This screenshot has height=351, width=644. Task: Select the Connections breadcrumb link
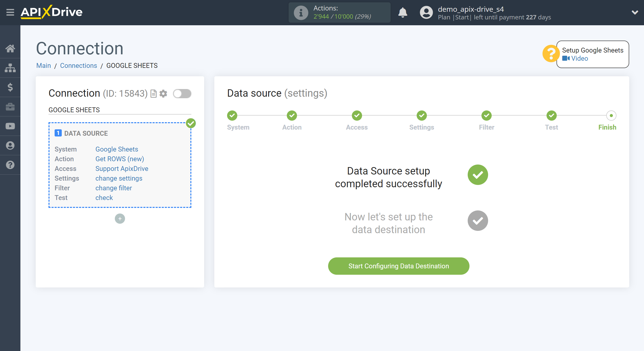click(78, 65)
